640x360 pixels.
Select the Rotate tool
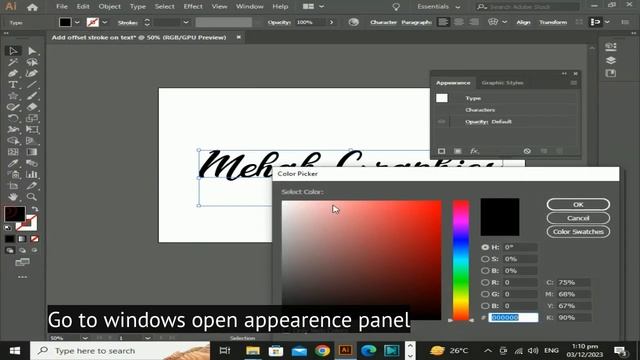pyautogui.click(x=13, y=118)
